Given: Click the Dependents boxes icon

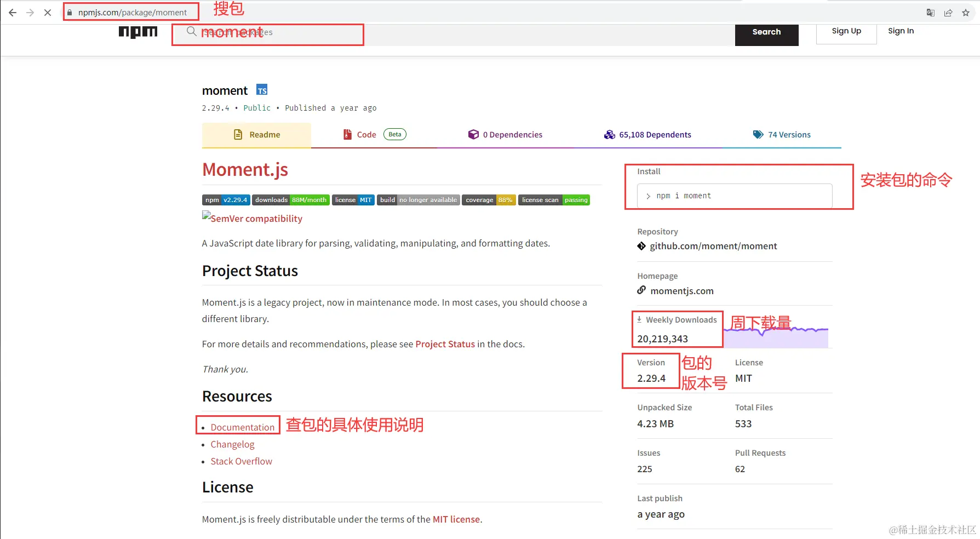Looking at the screenshot, I should tap(609, 134).
